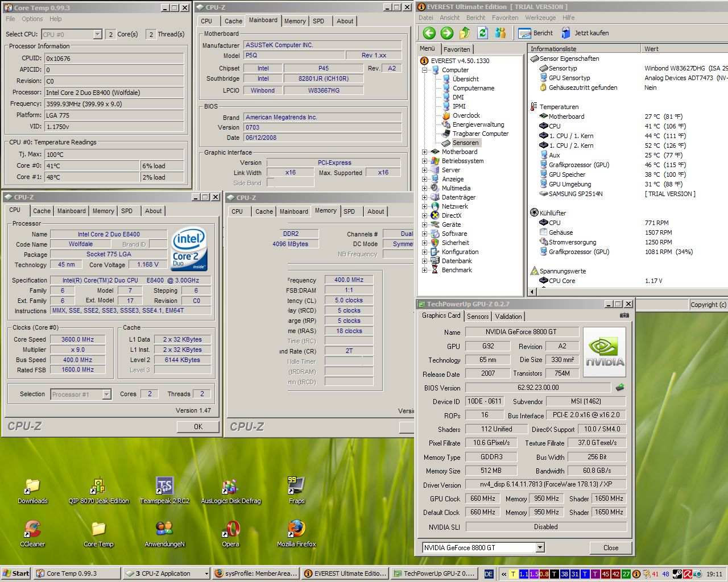This screenshot has width=728, height=582.
Task: Click the Grafikprozessor (GPU) 1081 RPM fan row
Action: pos(616,252)
